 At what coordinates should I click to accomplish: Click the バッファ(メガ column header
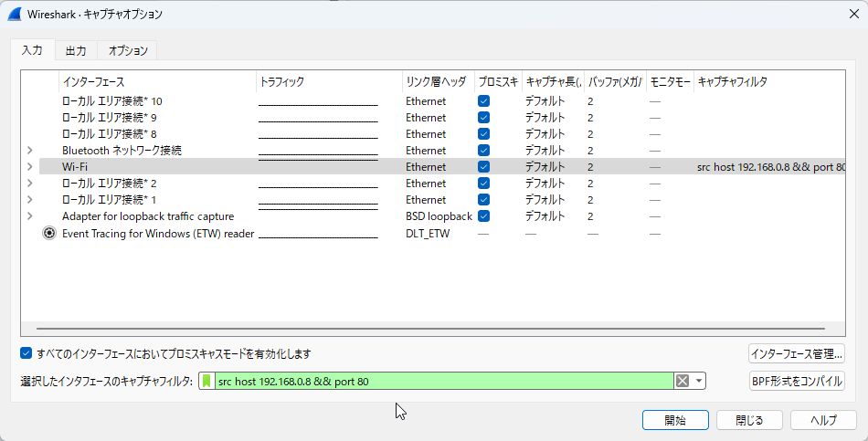pyautogui.click(x=615, y=82)
